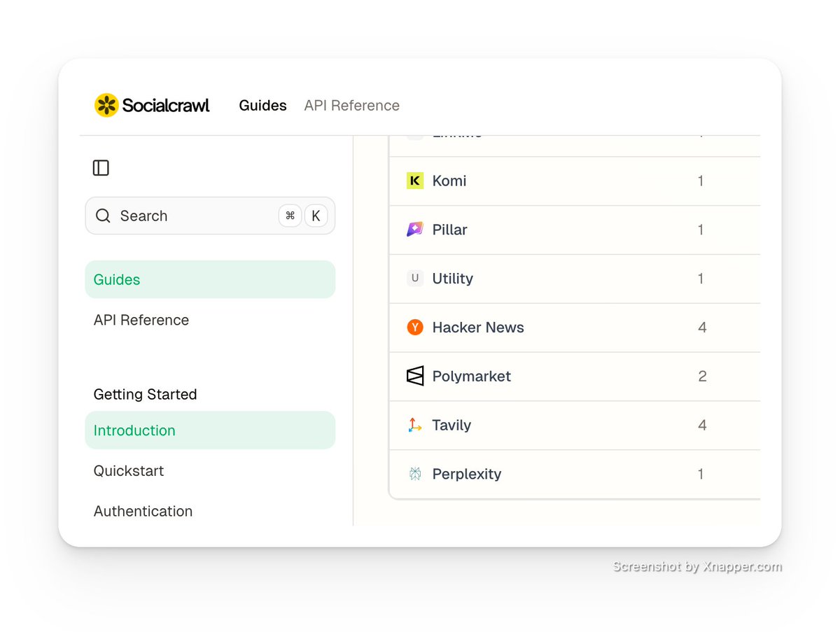Focus the Search input field

210,216
